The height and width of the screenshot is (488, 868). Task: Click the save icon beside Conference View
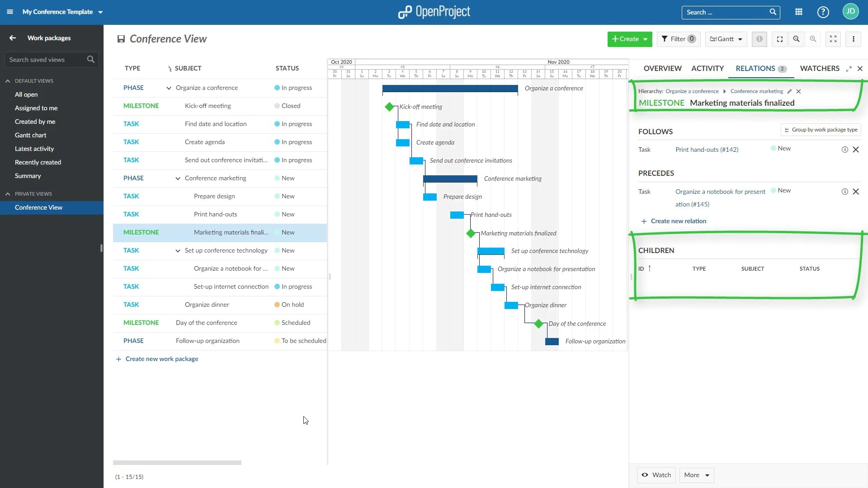click(121, 39)
